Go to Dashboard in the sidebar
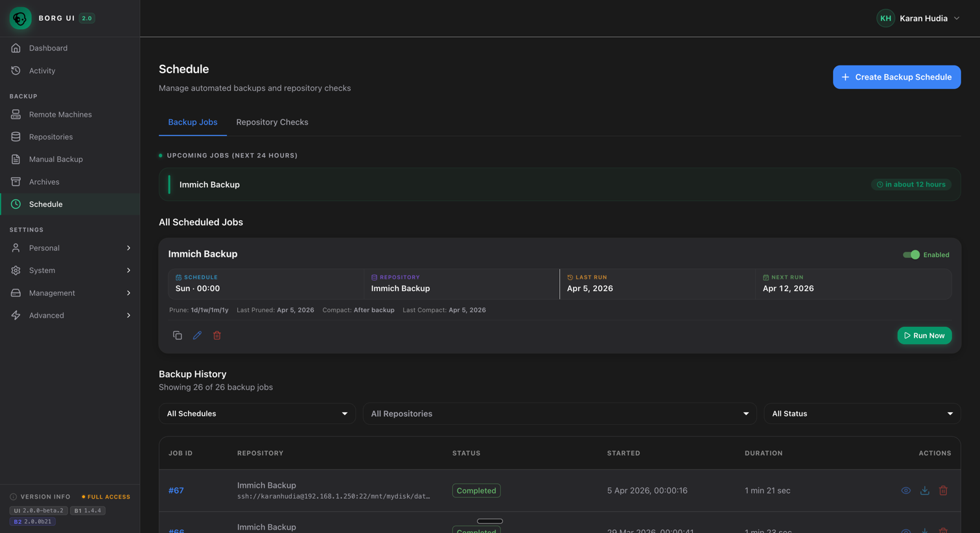The image size is (980, 533). click(70, 48)
